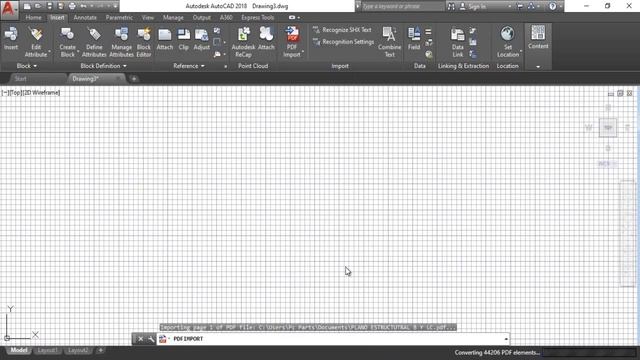Open the Express Tools ribbon tab
Viewport: 640px width, 360px height.
tap(258, 18)
